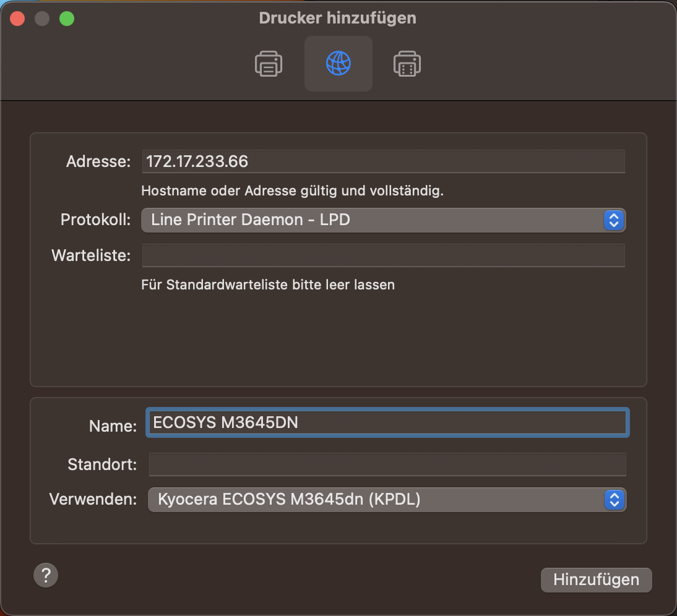
Task: Open the Protokoll dropdown showing Line Printer Daemon
Action: coord(383,220)
